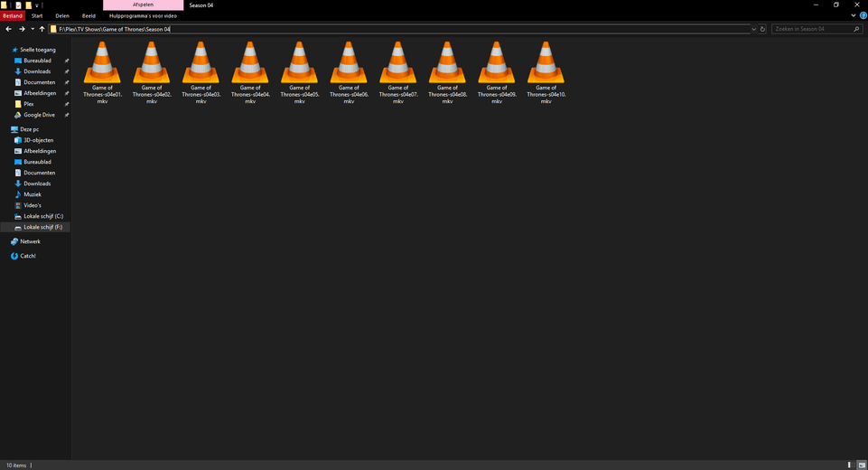This screenshot has width=868, height=470.
Task: Navigate back with the back arrow
Action: click(8, 29)
